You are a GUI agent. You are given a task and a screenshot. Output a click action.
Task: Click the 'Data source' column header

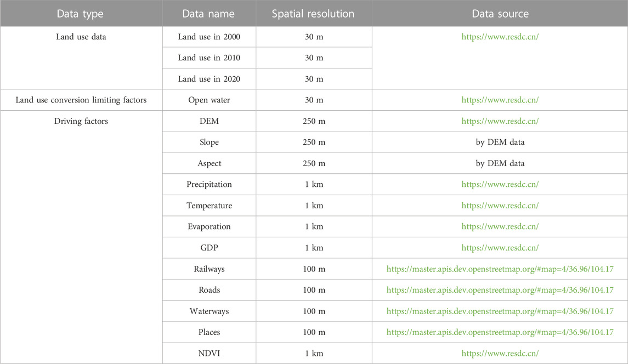click(500, 14)
